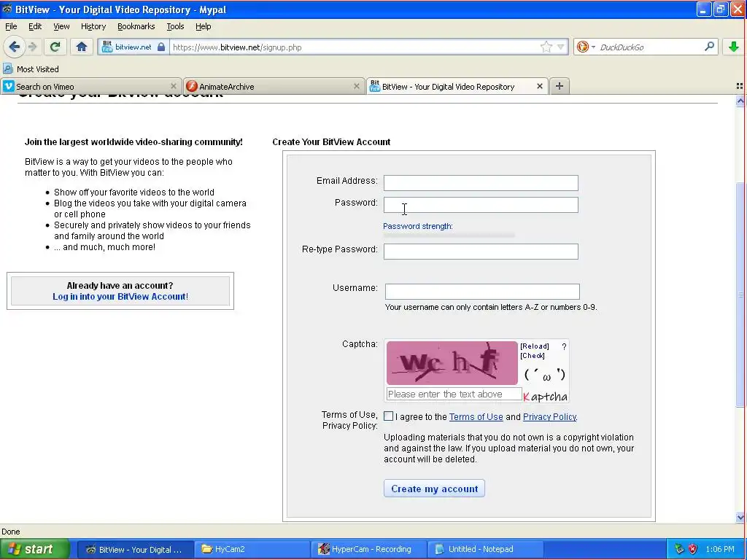This screenshot has width=747, height=560.
Task: Click the green network tray icon
Action: point(679,549)
